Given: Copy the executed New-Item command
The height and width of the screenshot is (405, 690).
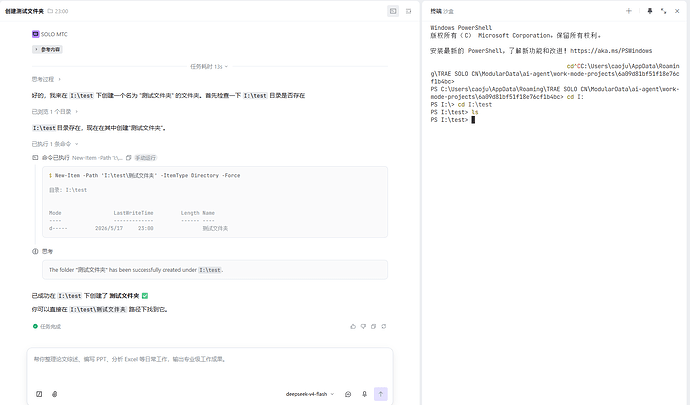Looking at the screenshot, I should [x=128, y=158].
